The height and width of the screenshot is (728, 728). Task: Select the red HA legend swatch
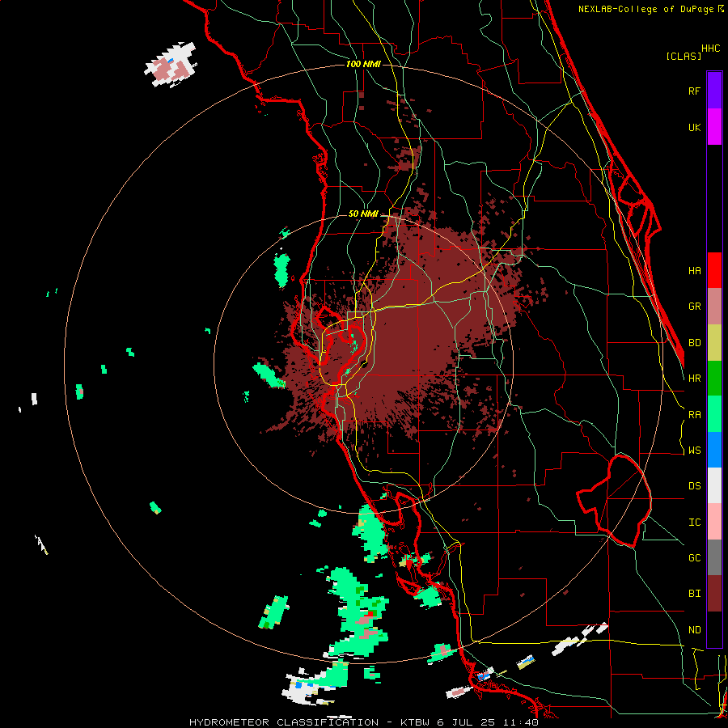click(x=714, y=270)
